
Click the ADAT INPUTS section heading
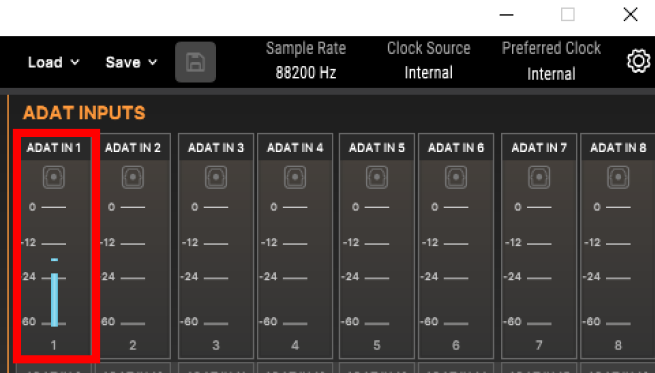pyautogui.click(x=84, y=113)
